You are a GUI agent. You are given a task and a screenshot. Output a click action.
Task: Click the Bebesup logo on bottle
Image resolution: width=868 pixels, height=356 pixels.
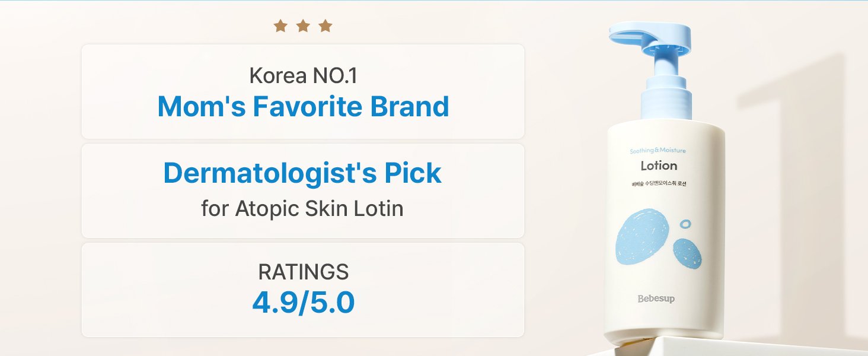(x=656, y=298)
